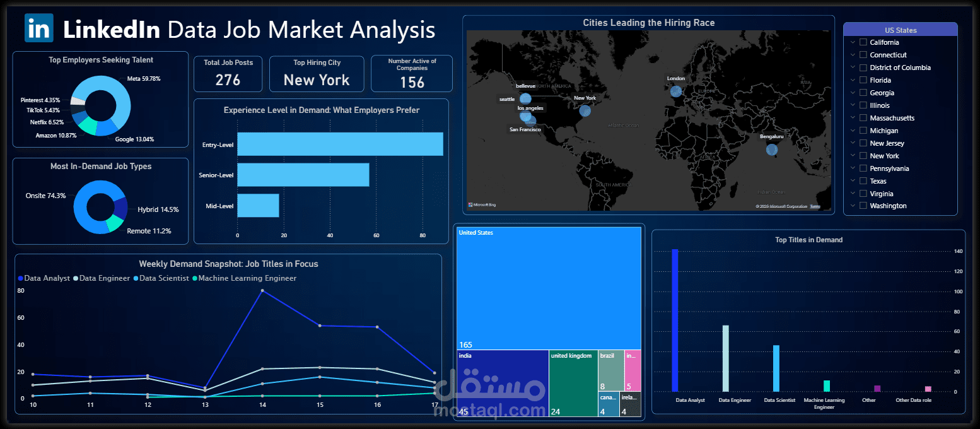Image resolution: width=980 pixels, height=429 pixels.
Task: Open the Total Job Posts card
Action: [228, 74]
